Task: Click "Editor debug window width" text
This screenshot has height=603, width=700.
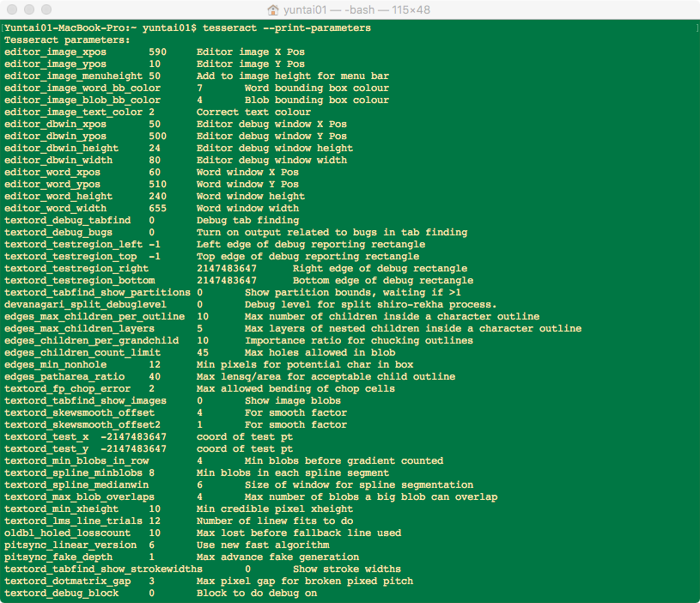Action: coord(271,161)
